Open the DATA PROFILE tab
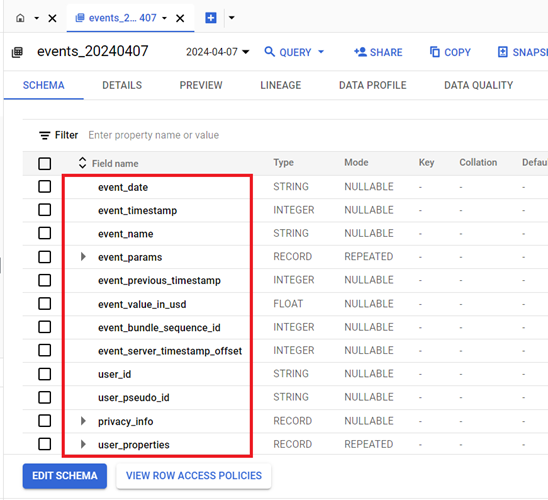548x500 pixels. (373, 85)
